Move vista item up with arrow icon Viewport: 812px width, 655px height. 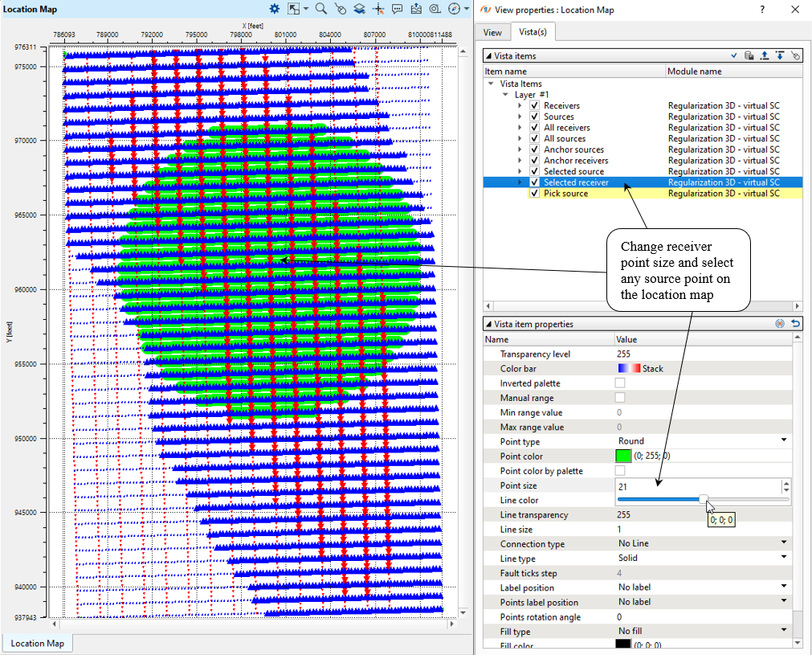[764, 55]
